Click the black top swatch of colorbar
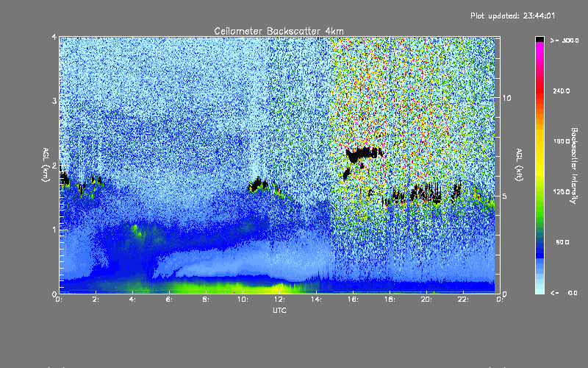Screen dimensions: 588x368 pyautogui.click(x=539, y=40)
